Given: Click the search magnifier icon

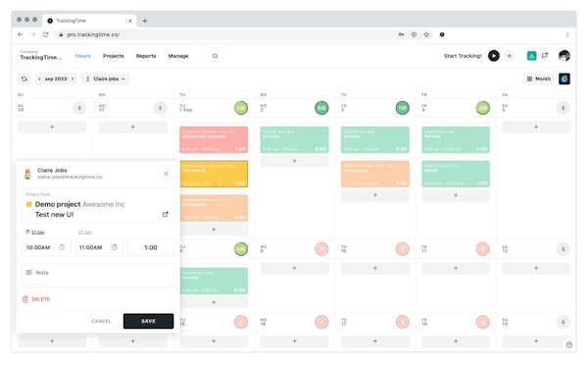Looking at the screenshot, I should click(215, 56).
